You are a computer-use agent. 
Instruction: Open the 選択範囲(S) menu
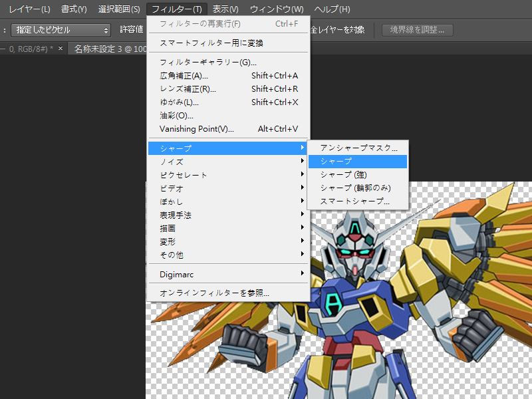[119, 9]
